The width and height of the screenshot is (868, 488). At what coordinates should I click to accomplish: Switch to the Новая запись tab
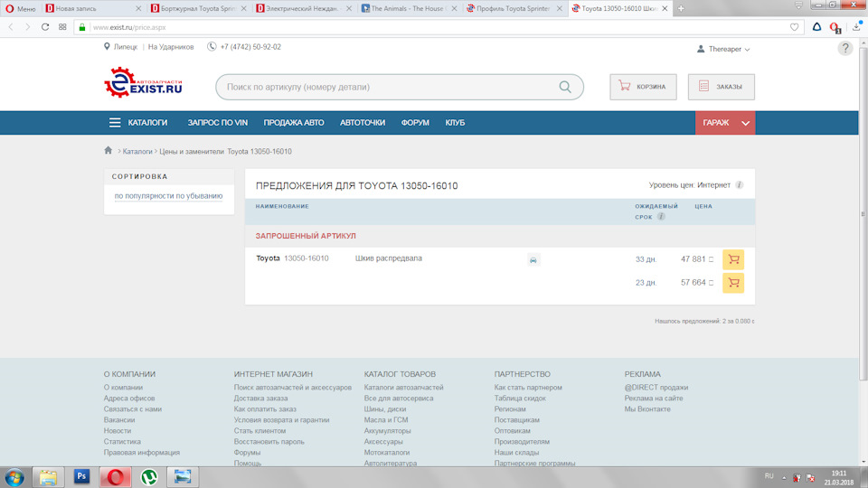(x=91, y=8)
